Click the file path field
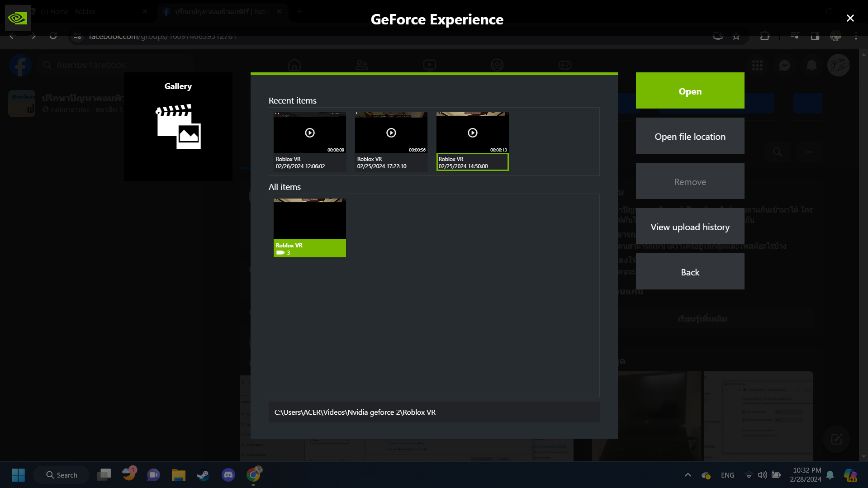The width and height of the screenshot is (868, 488). tap(434, 412)
